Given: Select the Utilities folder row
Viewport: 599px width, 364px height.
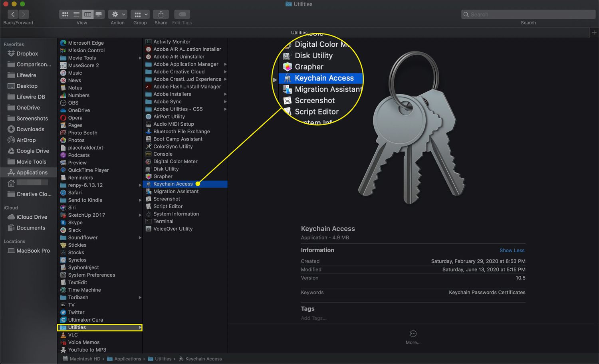Looking at the screenshot, I should pos(100,328).
